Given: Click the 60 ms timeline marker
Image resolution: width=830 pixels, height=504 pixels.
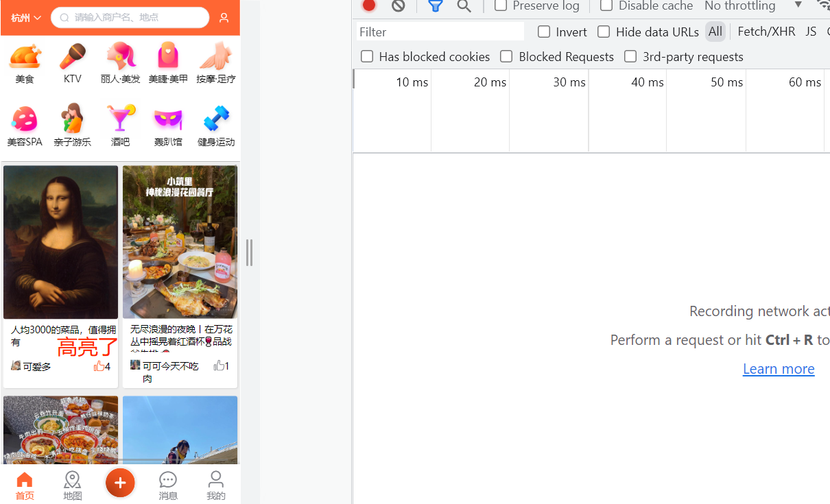Looking at the screenshot, I should (805, 82).
